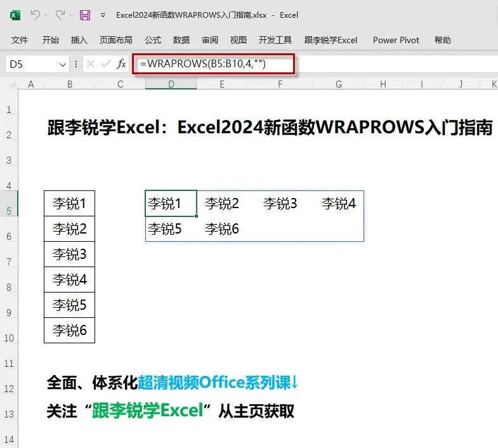Image resolution: width=498 pixels, height=448 pixels.
Task: Click the Excel app icon in title bar
Action: click(x=15, y=15)
